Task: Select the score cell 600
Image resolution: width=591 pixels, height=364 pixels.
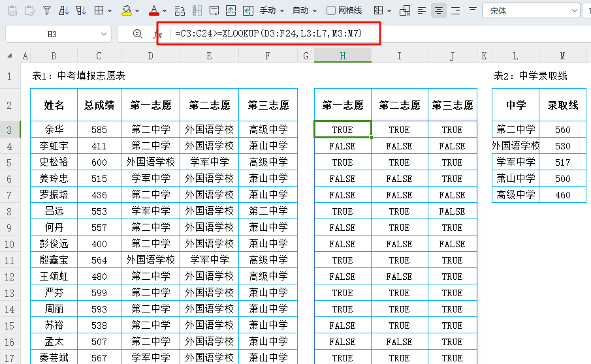Action: (99, 162)
